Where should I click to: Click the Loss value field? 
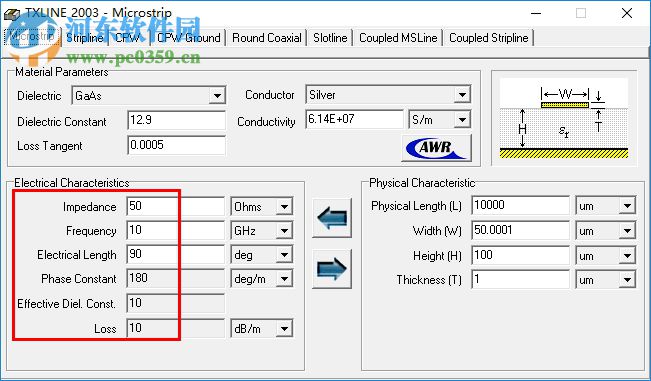click(176, 328)
